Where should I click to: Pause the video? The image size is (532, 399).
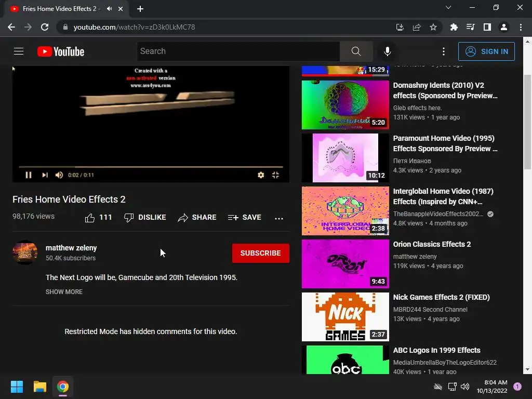[29, 175]
